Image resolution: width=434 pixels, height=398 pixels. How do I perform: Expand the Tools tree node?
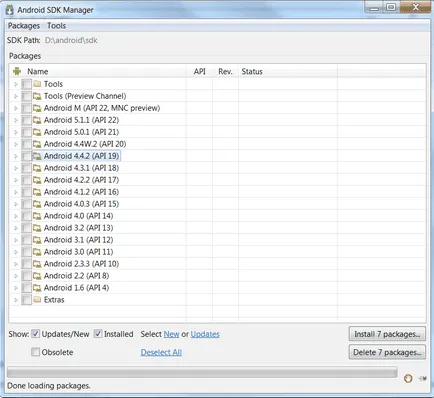tap(16, 84)
